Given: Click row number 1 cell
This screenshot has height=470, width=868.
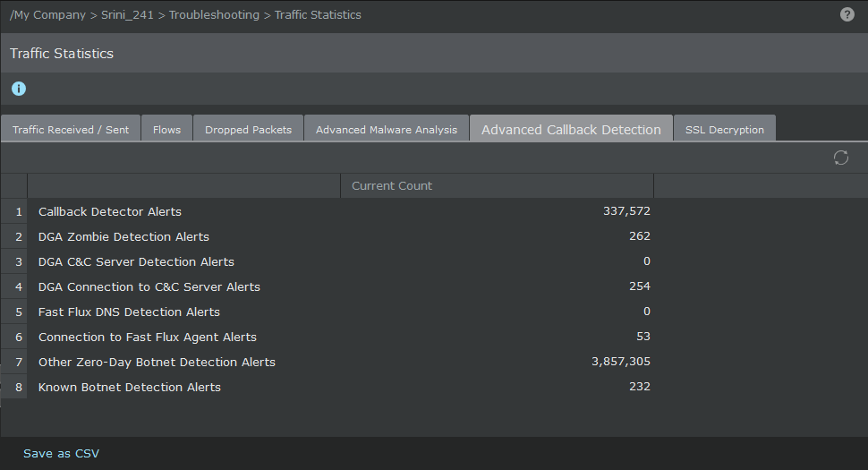Looking at the screenshot, I should pyautogui.click(x=13, y=211).
